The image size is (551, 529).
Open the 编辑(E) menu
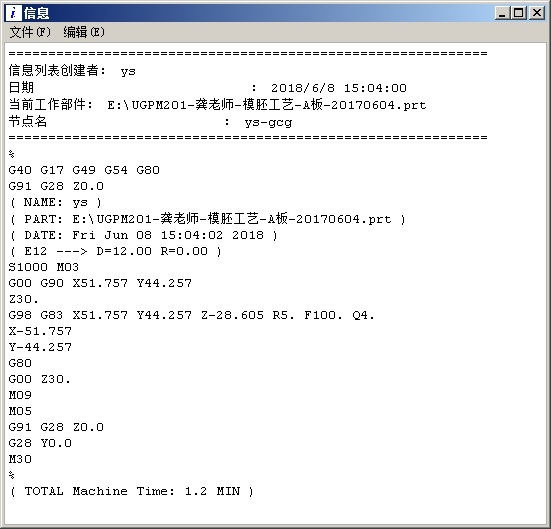coord(84,32)
